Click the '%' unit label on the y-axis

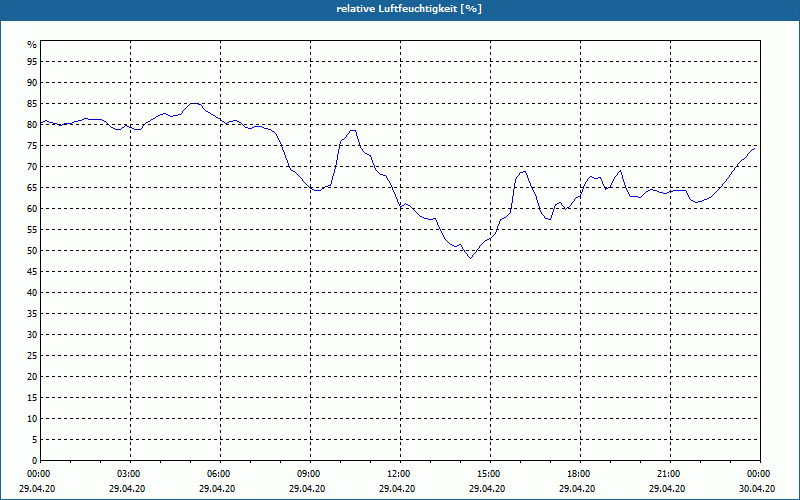(32, 45)
